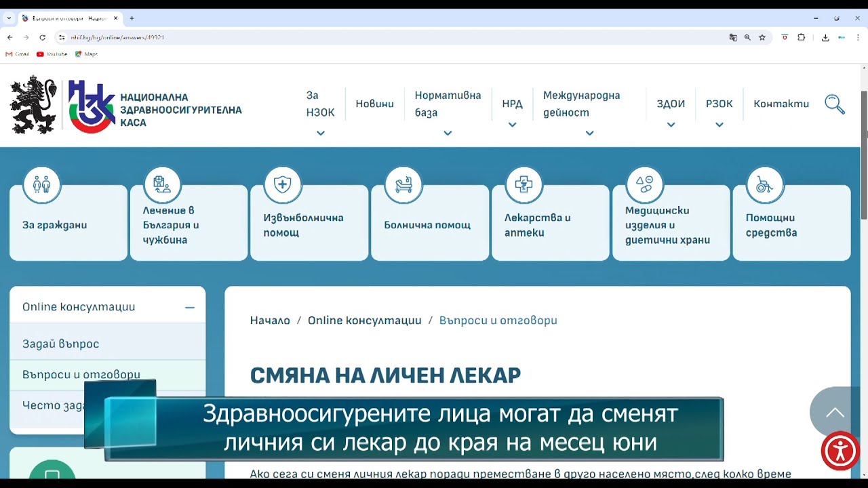Open the Maps bookmark
Screen dimensions: 868x488
(87, 54)
